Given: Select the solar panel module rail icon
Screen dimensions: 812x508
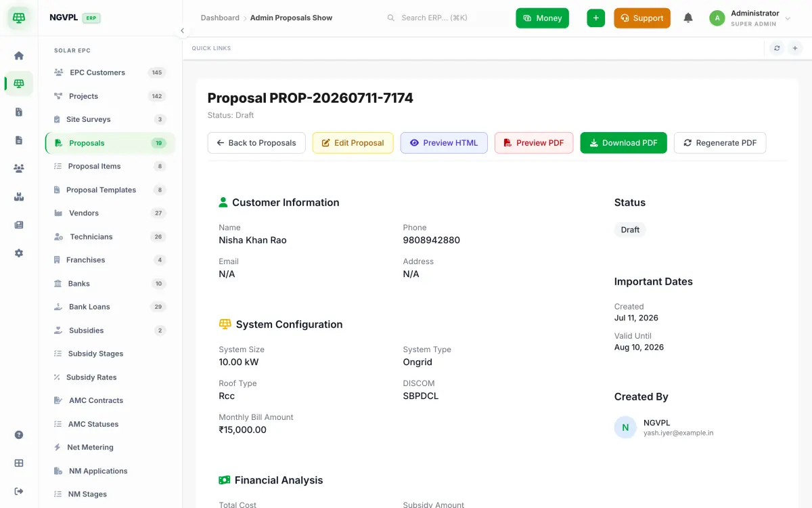Looking at the screenshot, I should (19, 83).
